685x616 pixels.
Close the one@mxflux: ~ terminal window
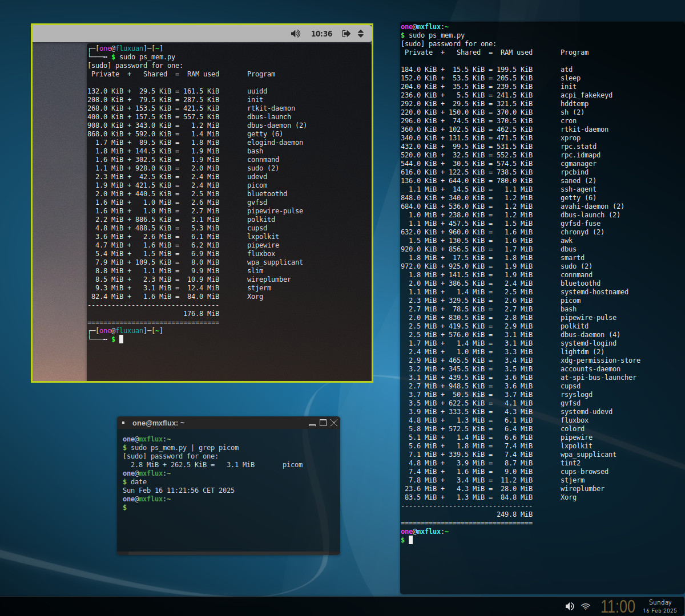(334, 423)
